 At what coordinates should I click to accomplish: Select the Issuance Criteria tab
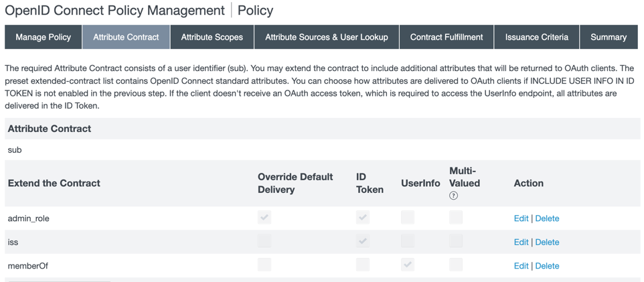[x=537, y=38]
